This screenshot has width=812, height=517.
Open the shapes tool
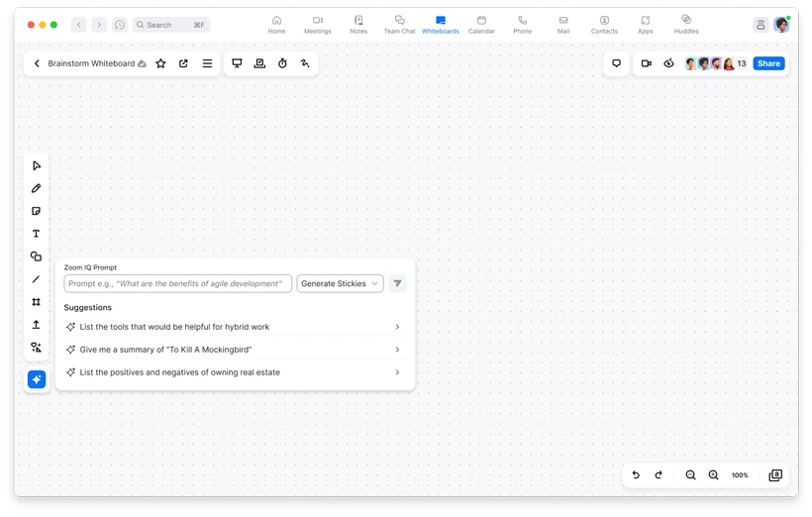[37, 257]
